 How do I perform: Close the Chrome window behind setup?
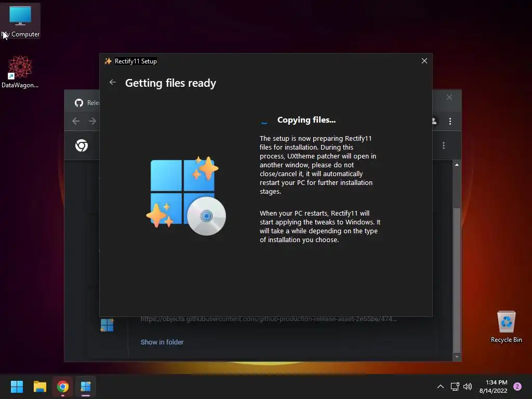(x=449, y=97)
